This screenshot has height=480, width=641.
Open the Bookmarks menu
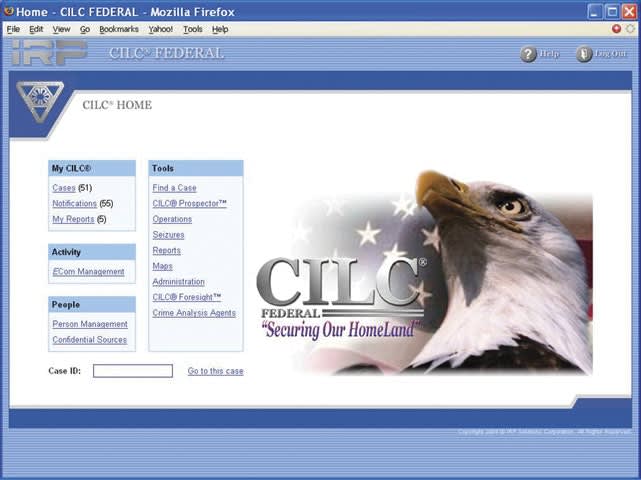pos(119,29)
